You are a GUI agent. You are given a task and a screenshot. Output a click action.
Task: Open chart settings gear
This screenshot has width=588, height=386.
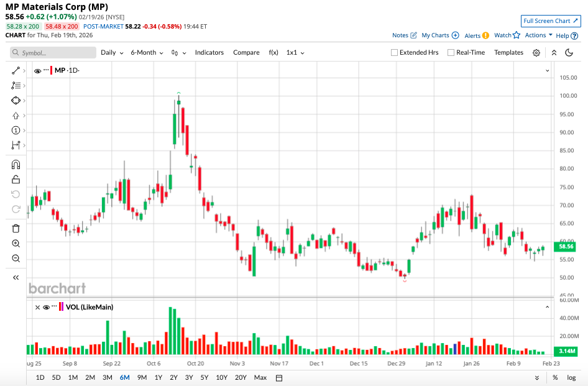pos(536,53)
